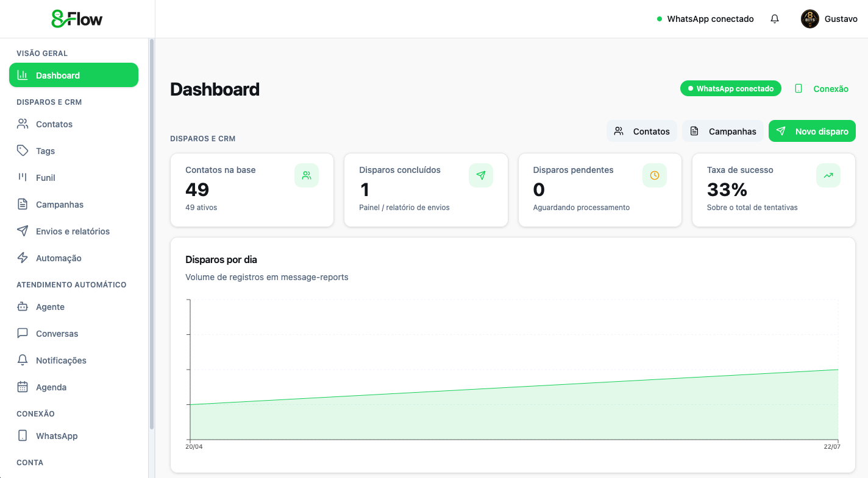
Task: Click the Envios e relatórios paper plane icon
Action: (x=23, y=231)
